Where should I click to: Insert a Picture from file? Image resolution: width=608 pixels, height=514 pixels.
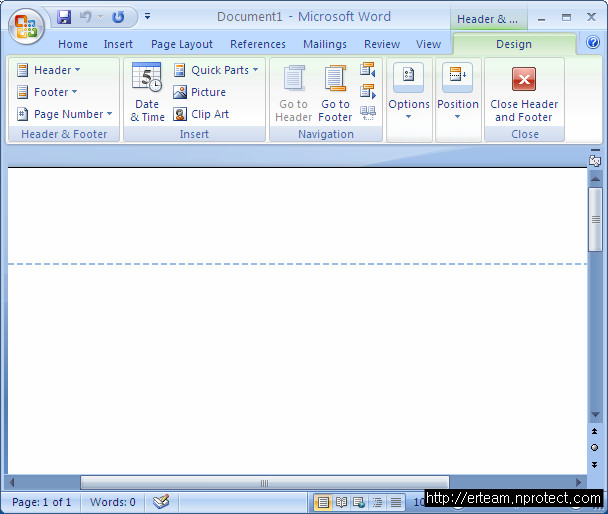[x=199, y=92]
